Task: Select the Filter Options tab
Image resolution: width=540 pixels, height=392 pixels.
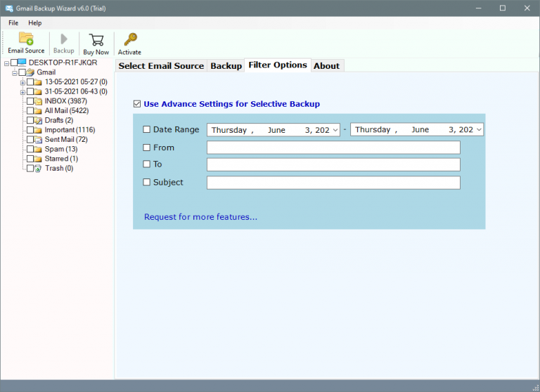Action: click(278, 65)
